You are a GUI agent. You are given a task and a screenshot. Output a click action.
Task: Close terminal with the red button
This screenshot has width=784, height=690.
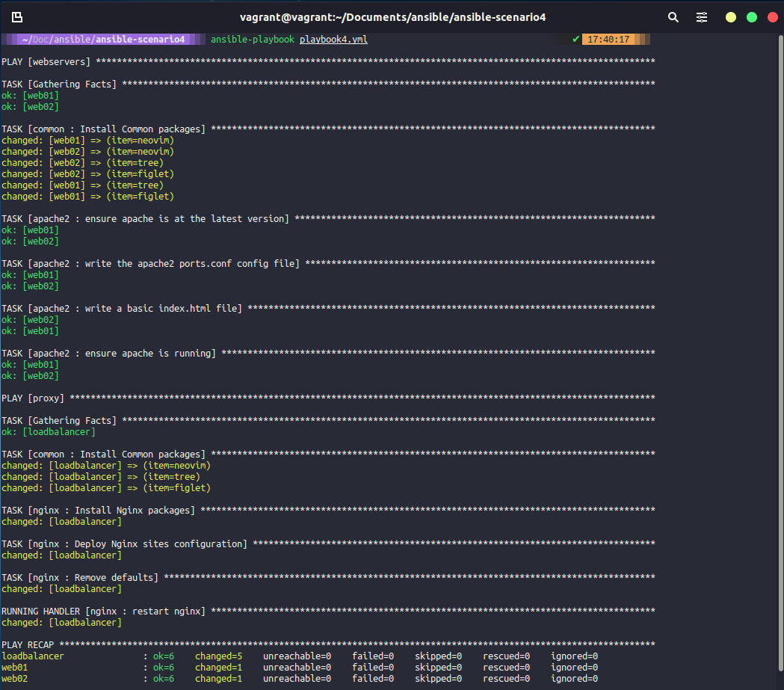(x=772, y=17)
